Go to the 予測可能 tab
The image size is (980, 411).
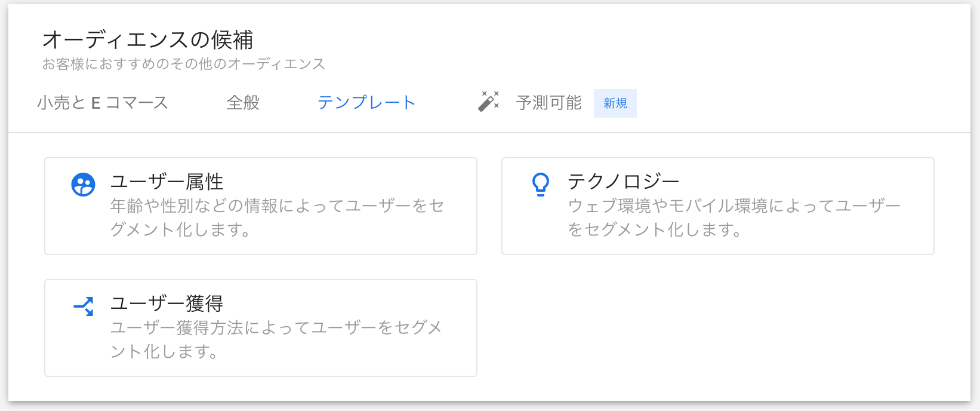(x=548, y=103)
